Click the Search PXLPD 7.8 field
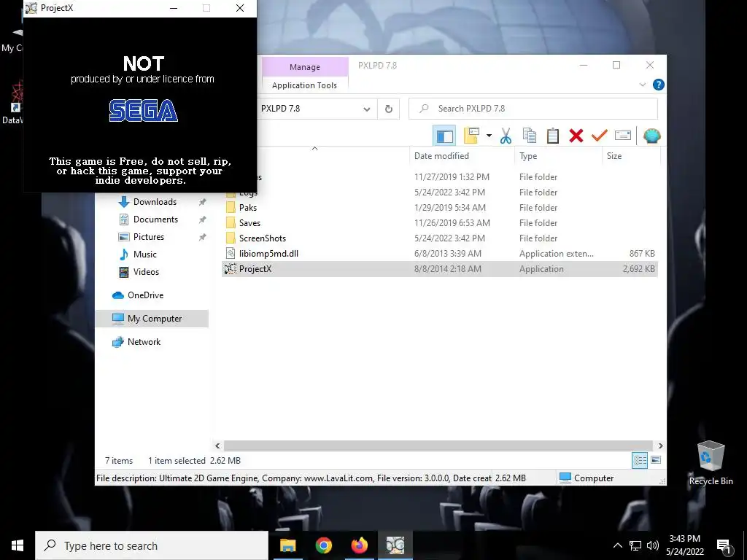 533,109
